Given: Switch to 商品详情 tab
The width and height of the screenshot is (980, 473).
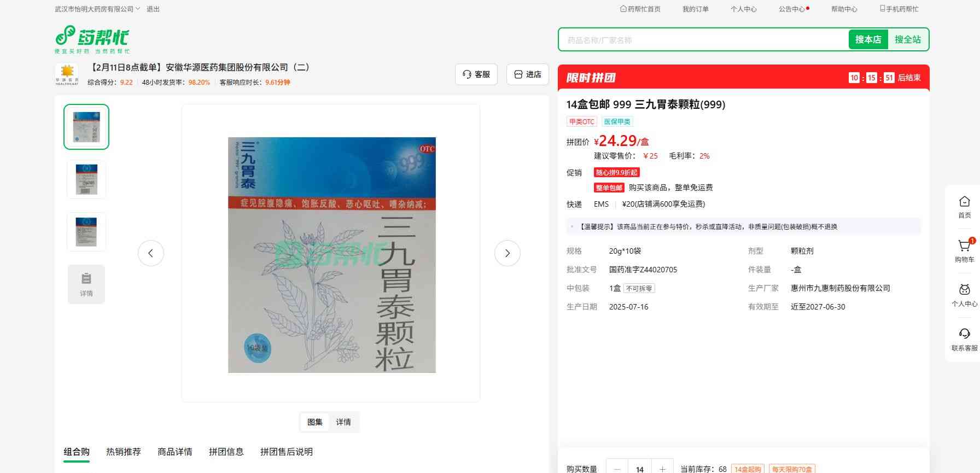Looking at the screenshot, I should (x=175, y=452).
